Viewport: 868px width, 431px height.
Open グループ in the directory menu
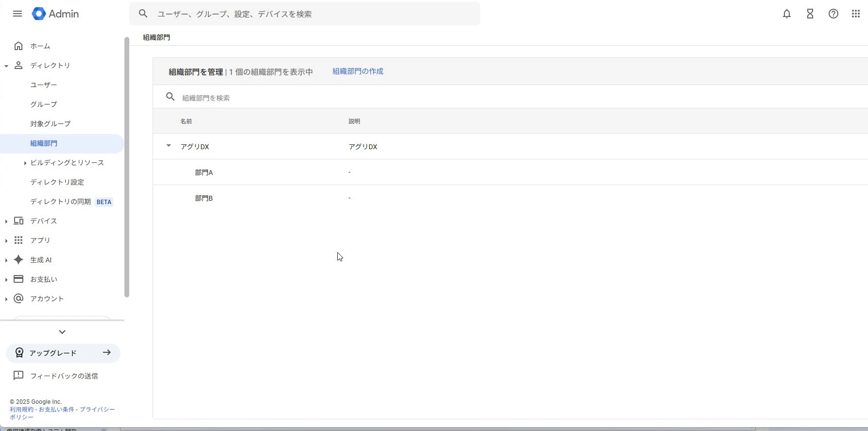44,104
